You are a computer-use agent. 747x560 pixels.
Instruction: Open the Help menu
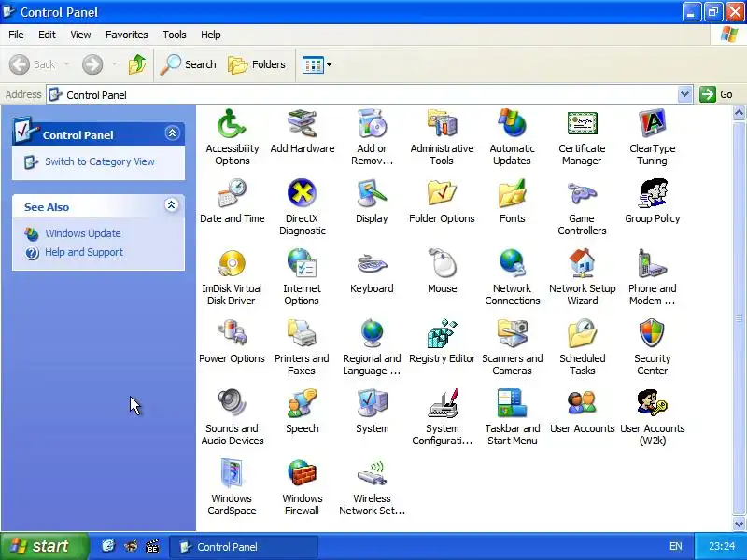coord(211,35)
